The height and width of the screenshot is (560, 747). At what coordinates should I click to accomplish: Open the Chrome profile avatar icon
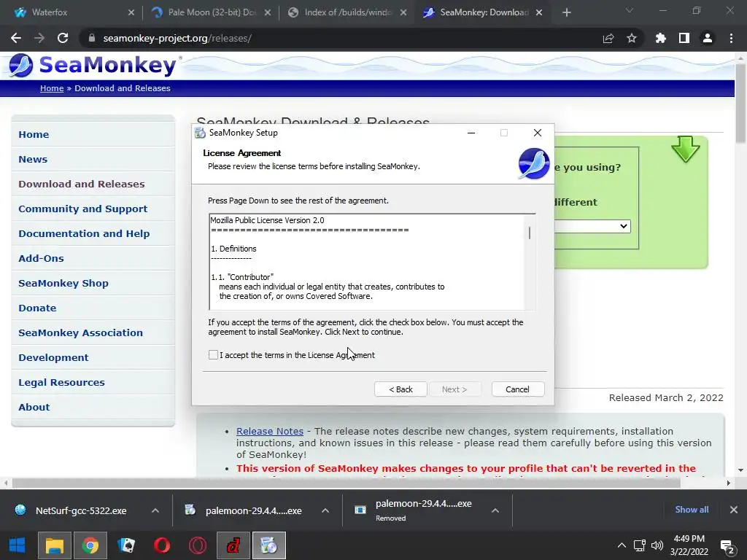708,38
